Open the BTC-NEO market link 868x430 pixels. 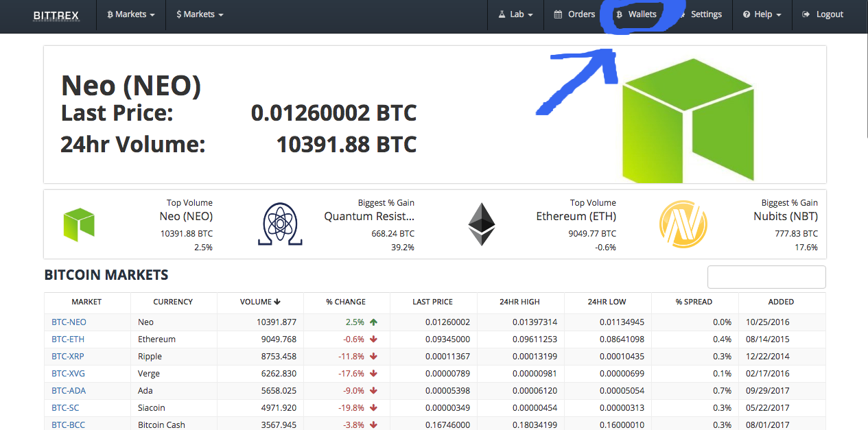click(69, 322)
